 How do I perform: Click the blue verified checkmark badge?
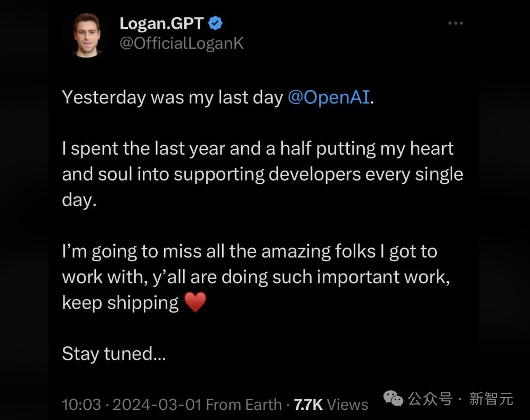(215, 23)
